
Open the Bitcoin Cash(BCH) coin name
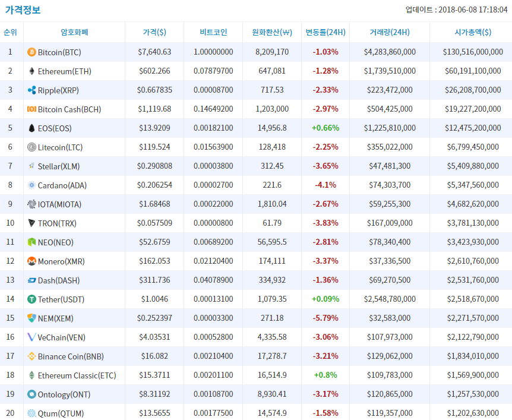[69, 109]
